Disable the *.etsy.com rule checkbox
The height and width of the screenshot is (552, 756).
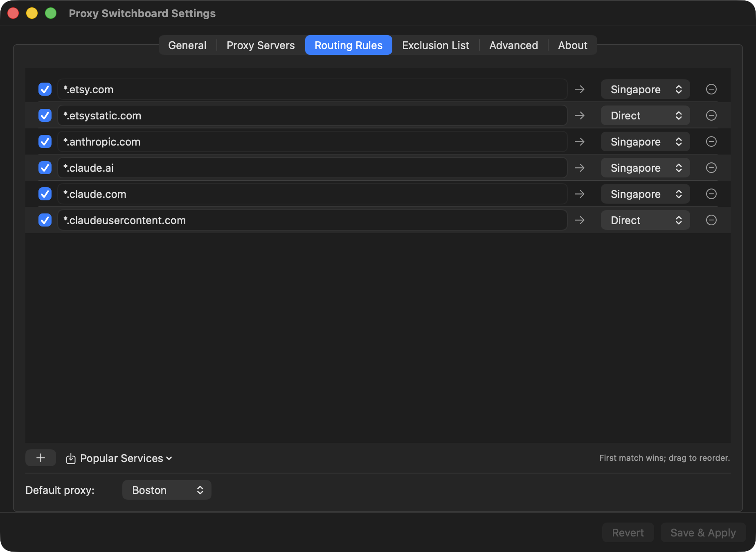point(45,89)
